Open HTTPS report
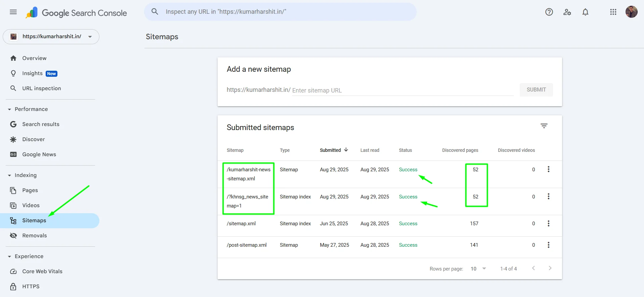The width and height of the screenshot is (644, 297). [50, 287]
